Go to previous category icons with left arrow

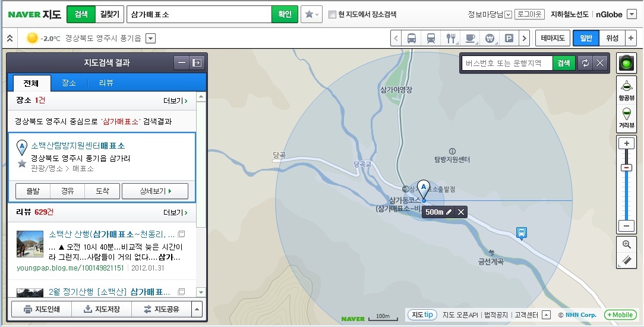coord(396,38)
